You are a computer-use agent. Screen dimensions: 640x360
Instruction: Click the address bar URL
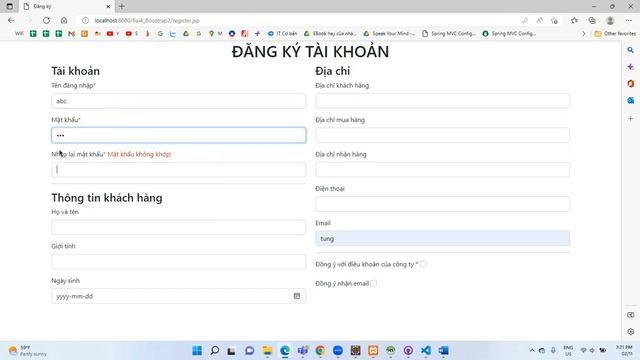[147, 20]
